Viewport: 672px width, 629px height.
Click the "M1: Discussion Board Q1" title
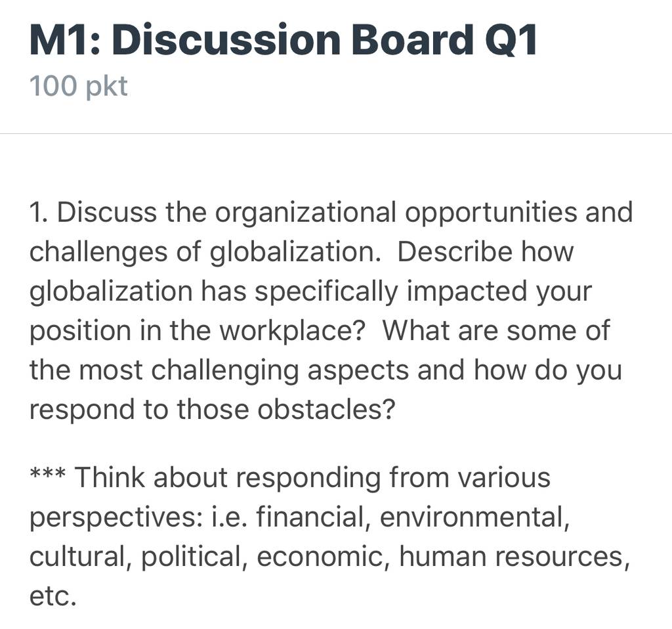pos(283,40)
